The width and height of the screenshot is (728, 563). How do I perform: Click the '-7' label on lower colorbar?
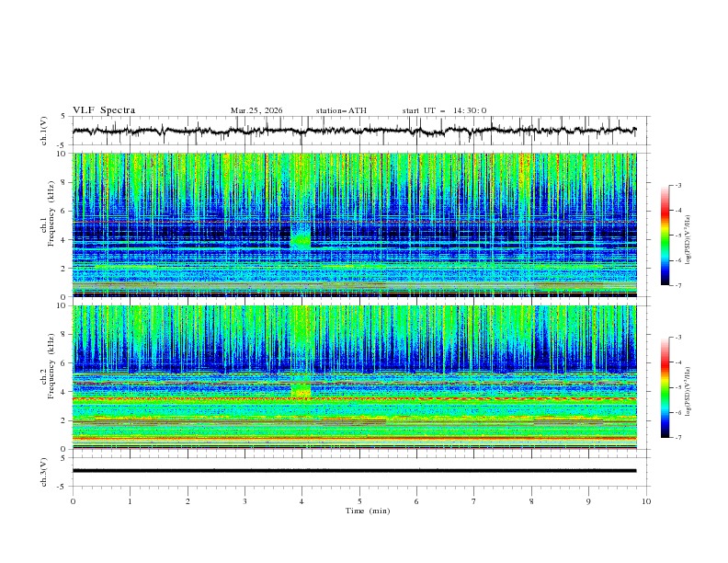coord(678,438)
